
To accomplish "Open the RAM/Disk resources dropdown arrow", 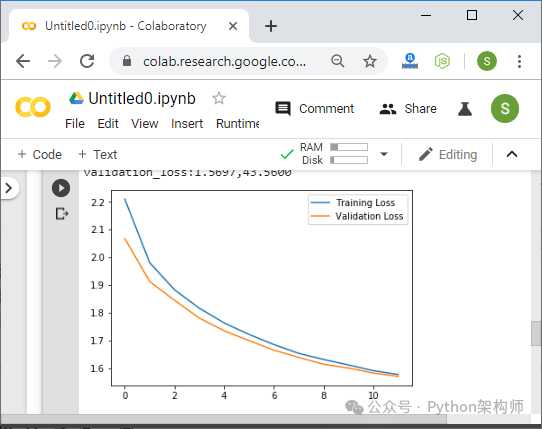I will click(384, 154).
